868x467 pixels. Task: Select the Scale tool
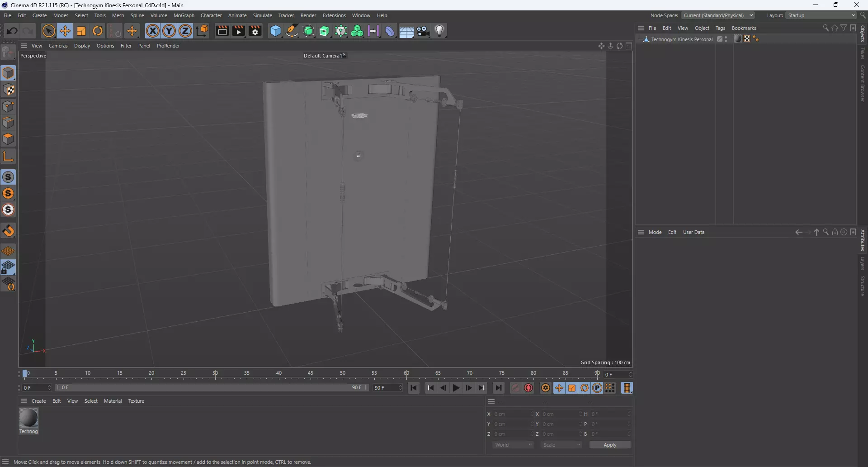coord(81,31)
